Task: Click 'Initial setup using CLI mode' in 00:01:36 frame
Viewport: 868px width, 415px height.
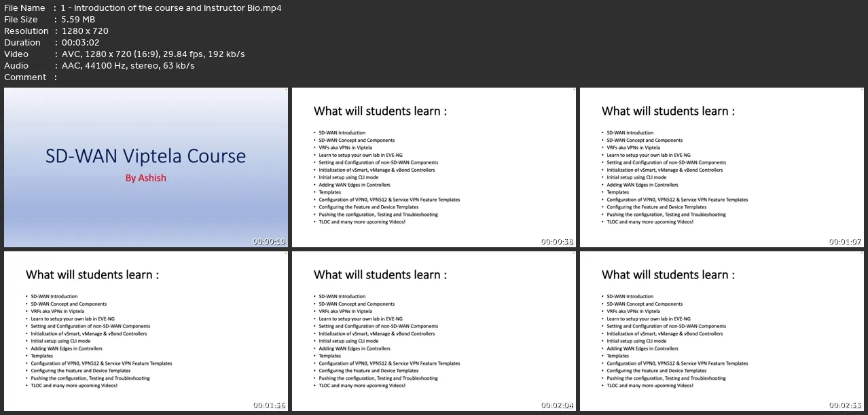Action: 60,341
